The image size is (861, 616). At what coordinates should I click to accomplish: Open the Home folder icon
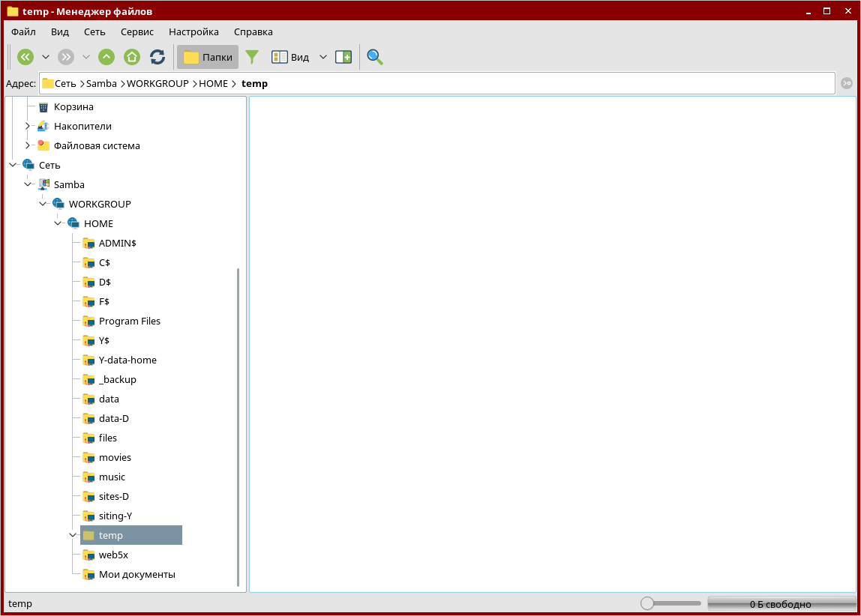132,57
